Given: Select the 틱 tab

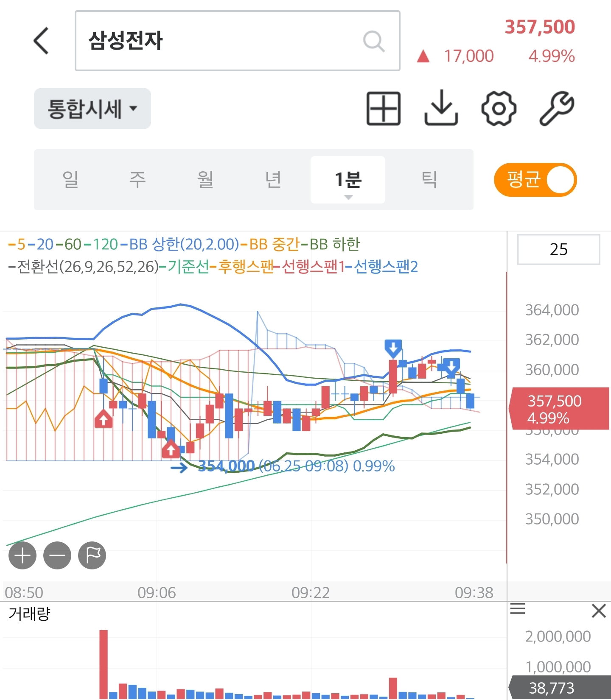Looking at the screenshot, I should pos(429,180).
